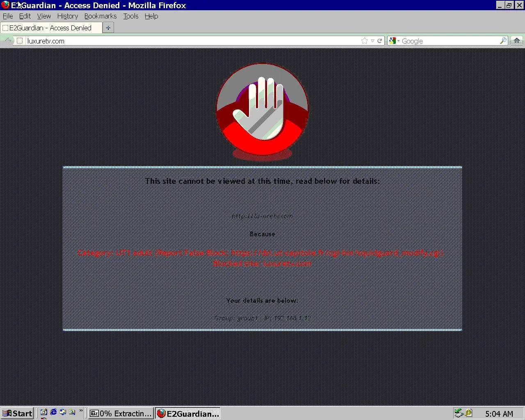Click the fourth quick launch search icon
The image size is (525, 420).
tap(72, 412)
